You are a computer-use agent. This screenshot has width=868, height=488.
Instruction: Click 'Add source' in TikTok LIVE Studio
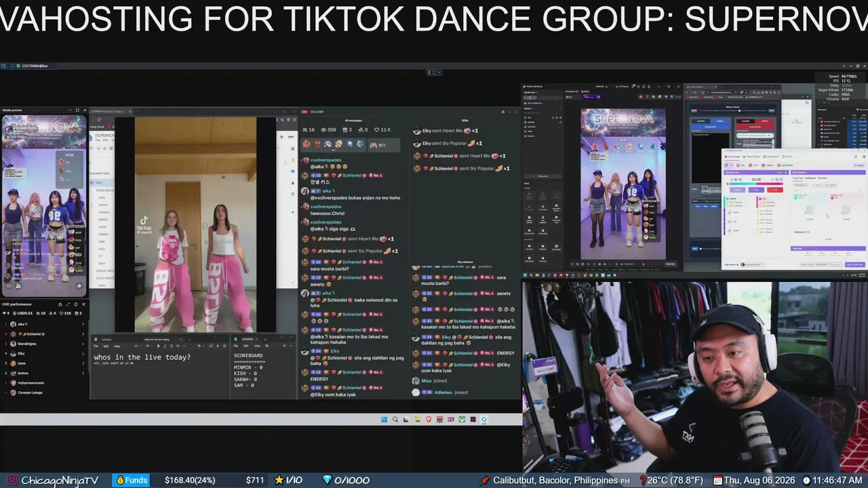click(x=542, y=176)
